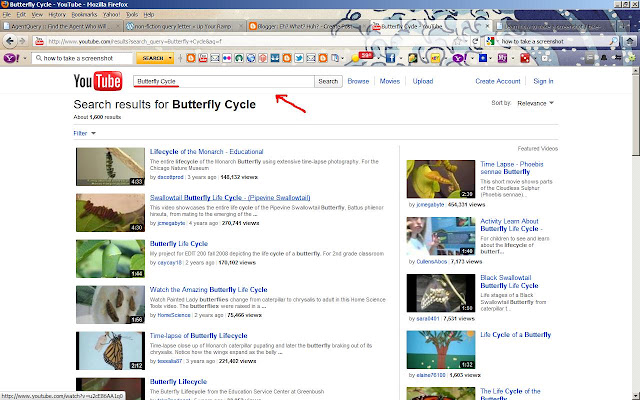Open the Facebook icon in Yahoo toolbar

pyautogui.click(x=390, y=58)
